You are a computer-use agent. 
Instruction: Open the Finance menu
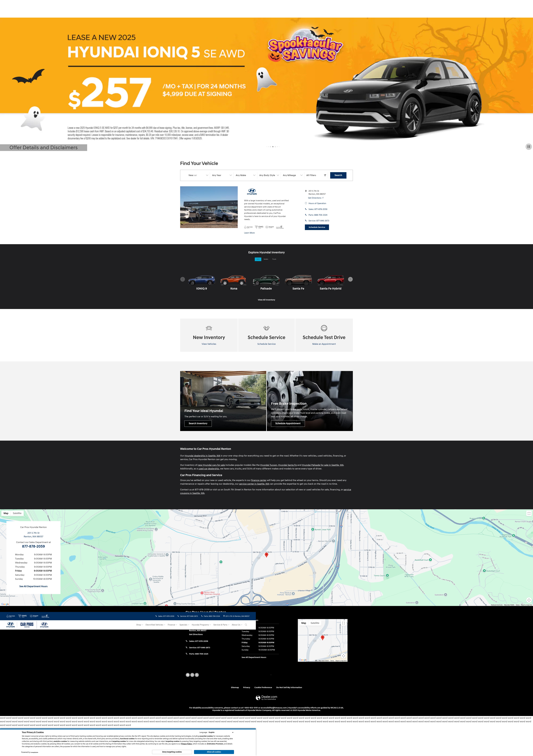172,625
